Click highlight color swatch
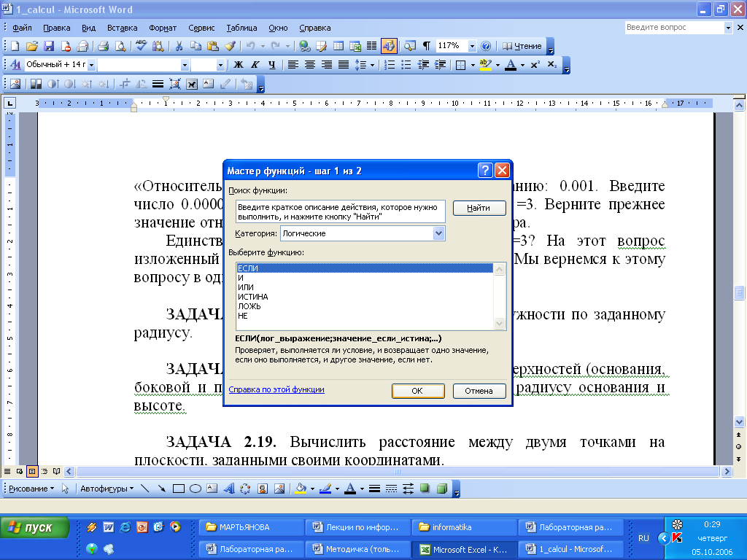Image resolution: width=747 pixels, height=560 pixels. [485, 65]
